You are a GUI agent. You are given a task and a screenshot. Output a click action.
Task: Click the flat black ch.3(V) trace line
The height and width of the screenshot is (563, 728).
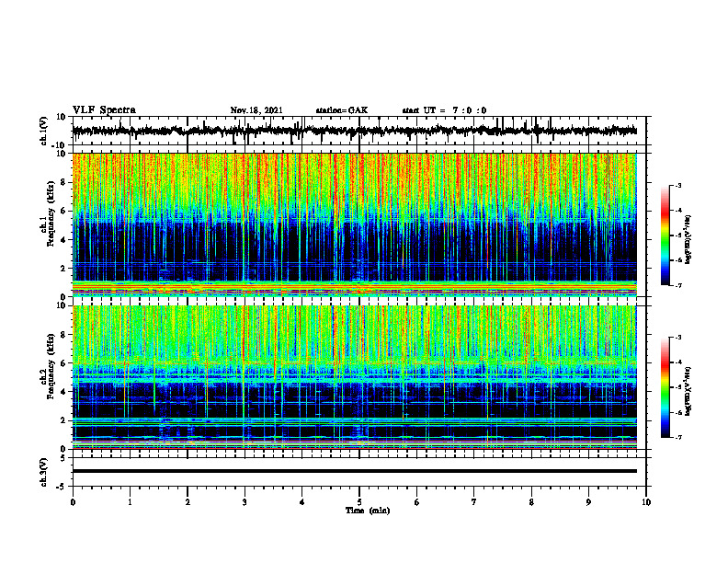tap(355, 471)
